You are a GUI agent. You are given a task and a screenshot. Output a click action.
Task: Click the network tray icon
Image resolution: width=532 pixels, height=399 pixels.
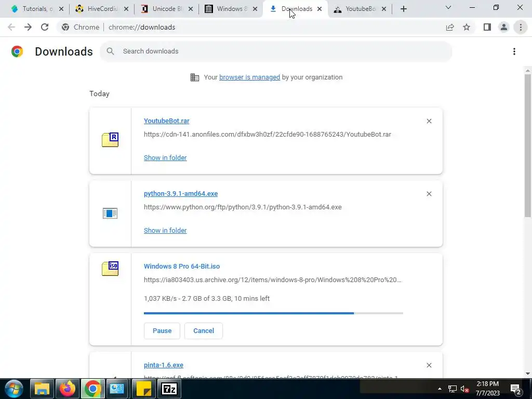tap(453, 389)
